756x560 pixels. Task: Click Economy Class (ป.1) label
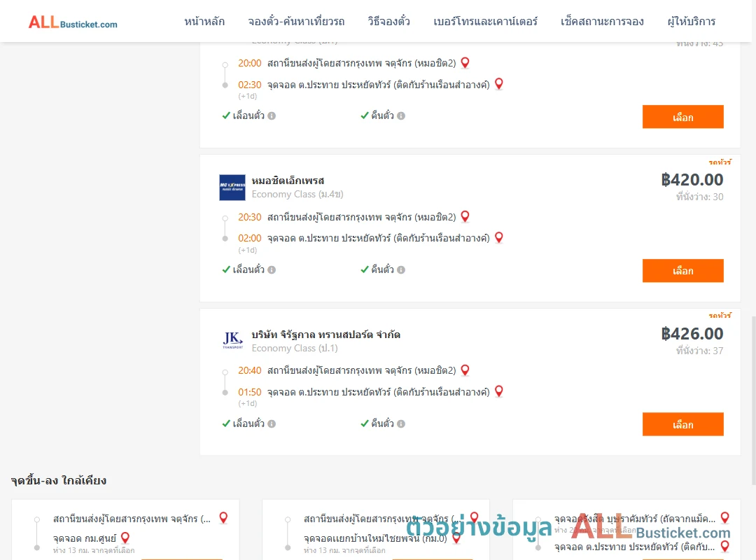coord(295,349)
